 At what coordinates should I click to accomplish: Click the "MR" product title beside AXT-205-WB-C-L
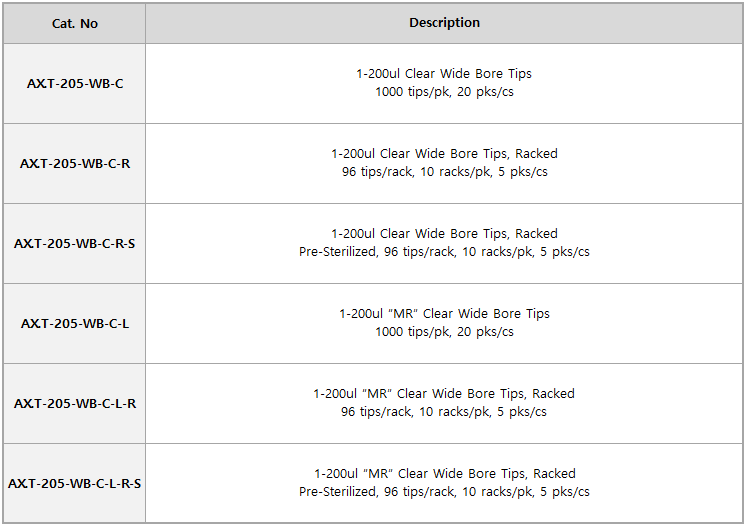(444, 314)
